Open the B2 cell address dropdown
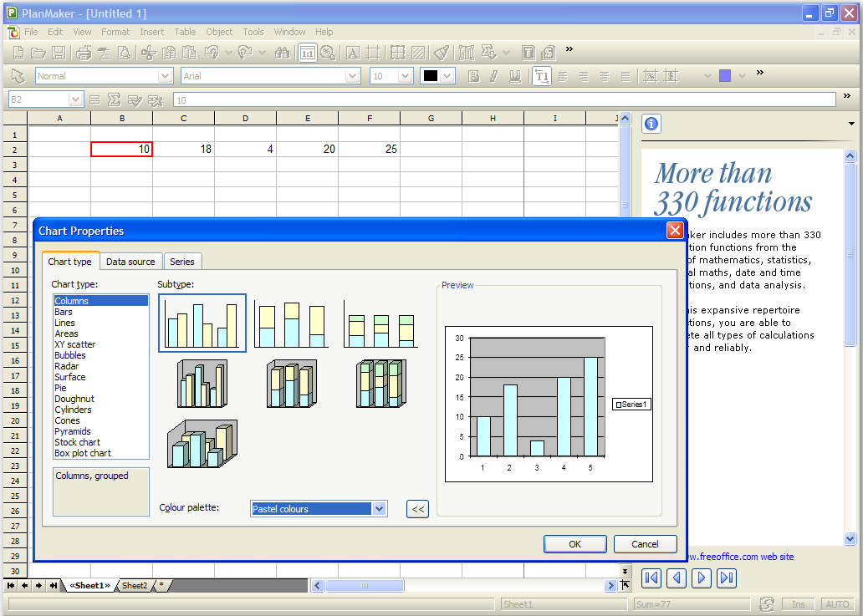863x616 pixels. coord(75,99)
